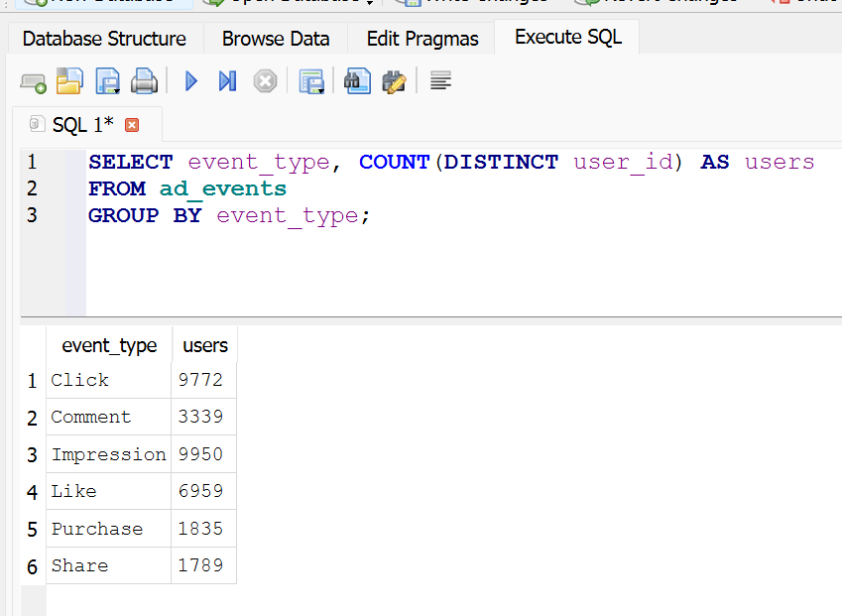
Task: Switch to the Database Structure tab
Action: pos(104,39)
